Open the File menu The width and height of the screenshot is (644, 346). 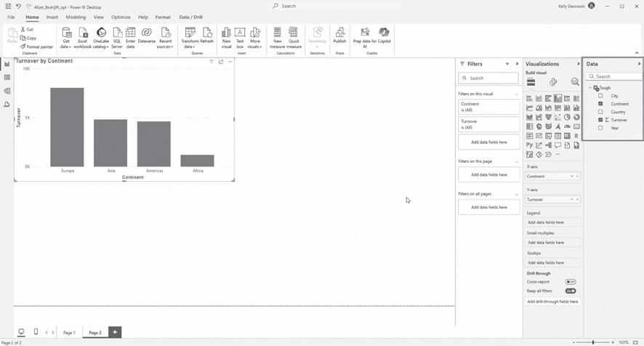pos(11,17)
